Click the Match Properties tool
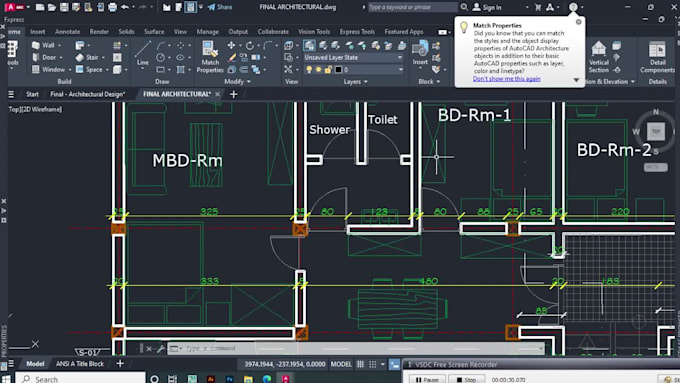The width and height of the screenshot is (680, 383). [x=210, y=57]
